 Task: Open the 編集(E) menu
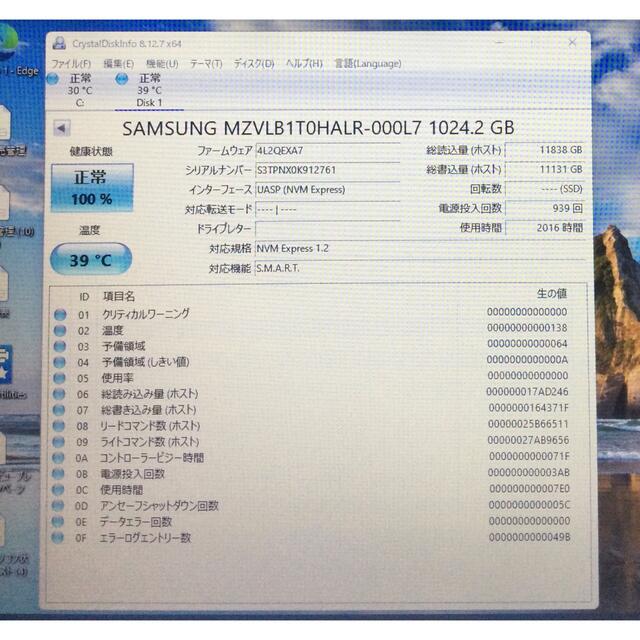pyautogui.click(x=118, y=64)
